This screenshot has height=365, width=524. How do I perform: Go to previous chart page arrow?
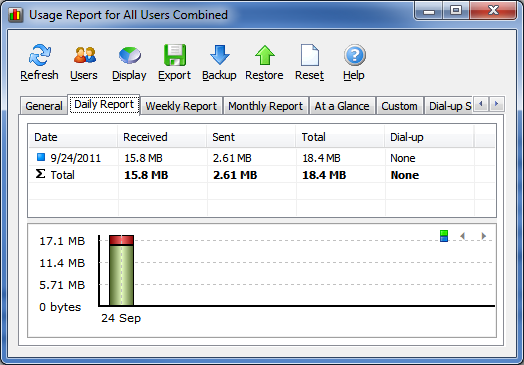pos(463,236)
